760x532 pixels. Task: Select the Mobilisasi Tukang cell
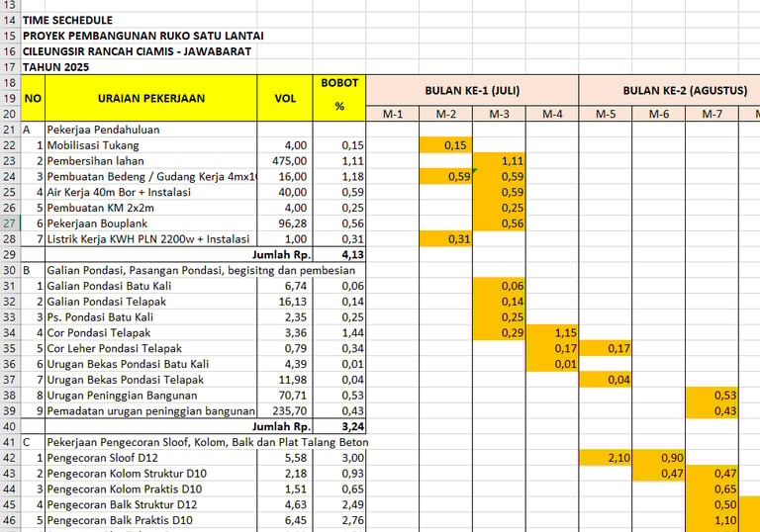(151, 145)
